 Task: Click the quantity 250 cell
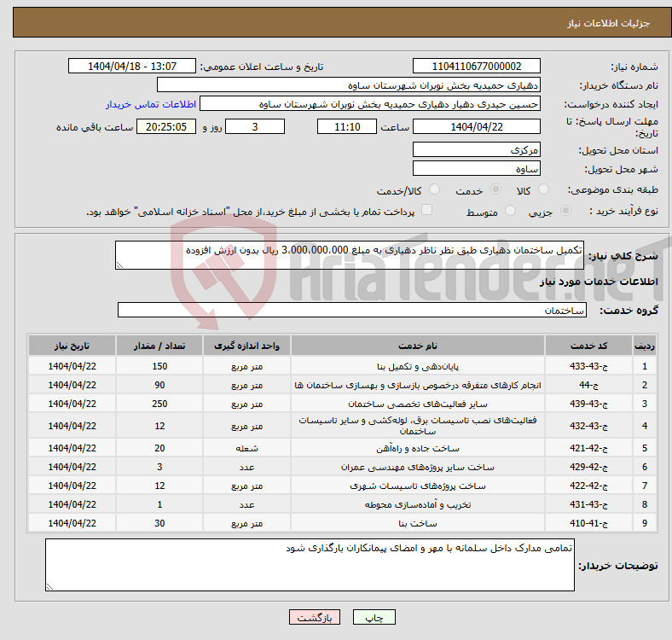pyautogui.click(x=159, y=404)
